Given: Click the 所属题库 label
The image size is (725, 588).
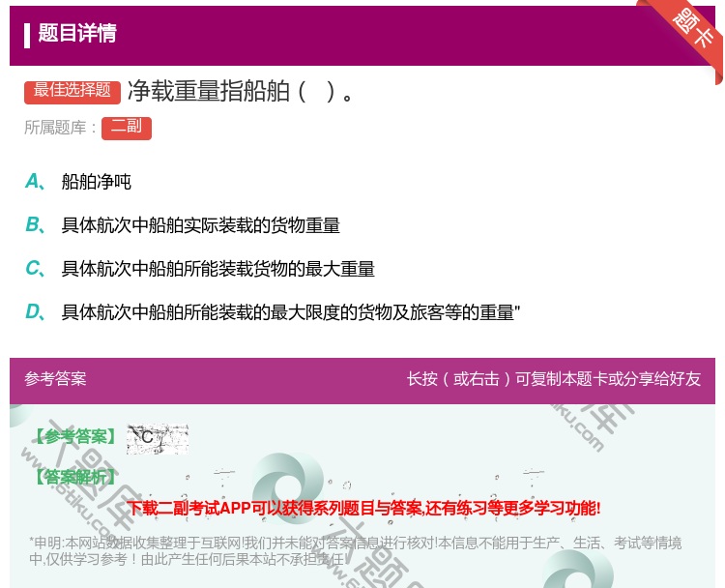Looking at the screenshot, I should [60, 128].
